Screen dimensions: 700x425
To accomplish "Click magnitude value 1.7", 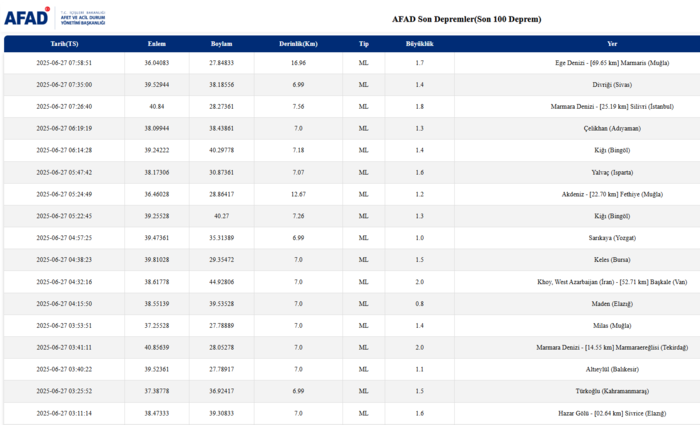I will tap(420, 63).
